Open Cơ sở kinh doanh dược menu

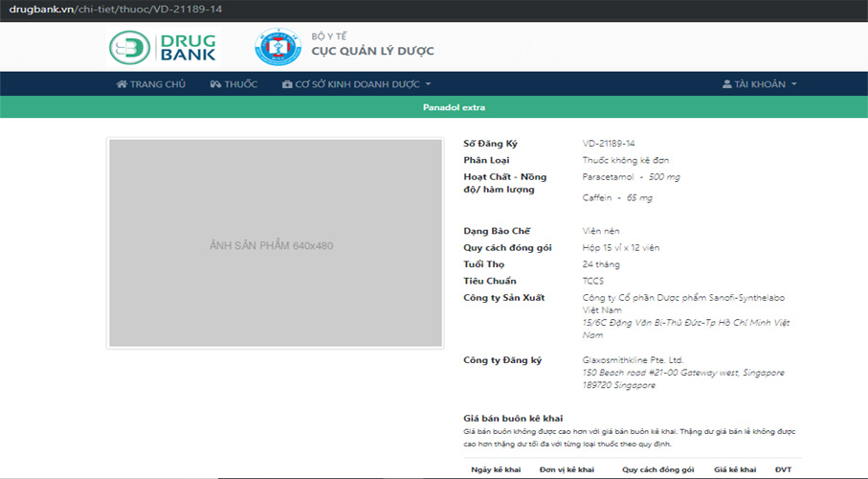pos(357,84)
